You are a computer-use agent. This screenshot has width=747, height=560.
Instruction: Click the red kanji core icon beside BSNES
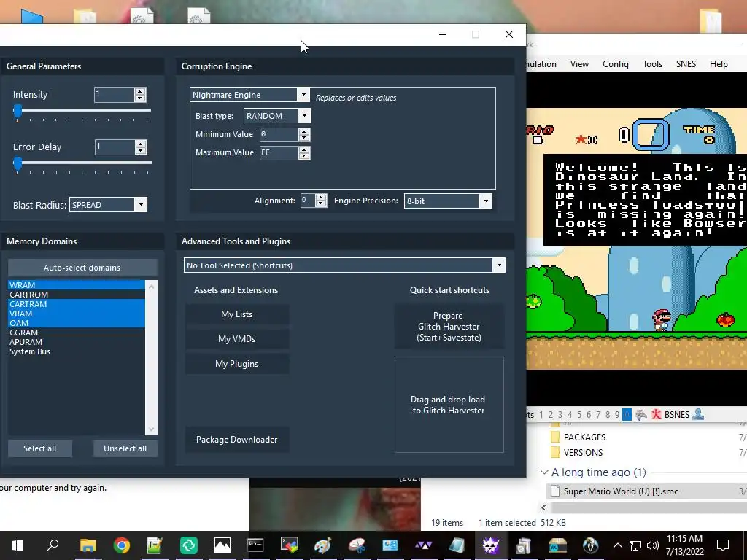pos(656,415)
